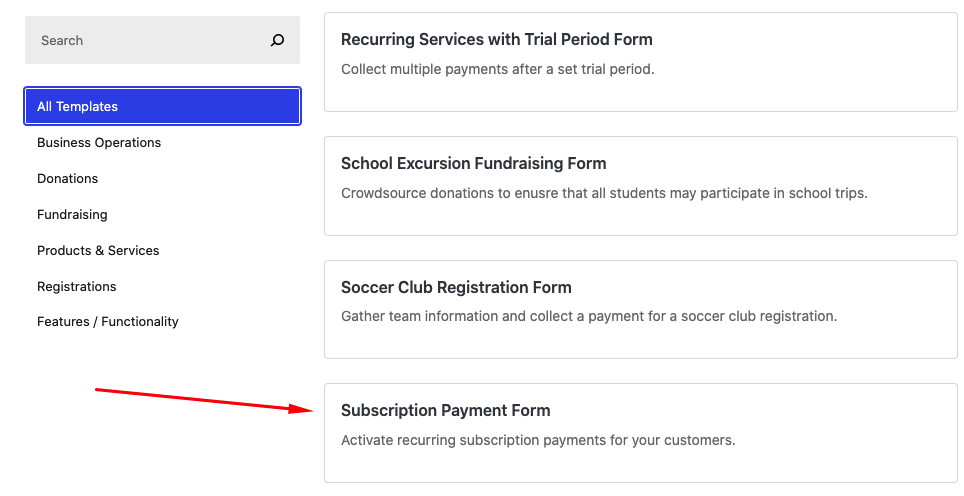Click the 'Collect multiple payments' description text

tap(497, 70)
